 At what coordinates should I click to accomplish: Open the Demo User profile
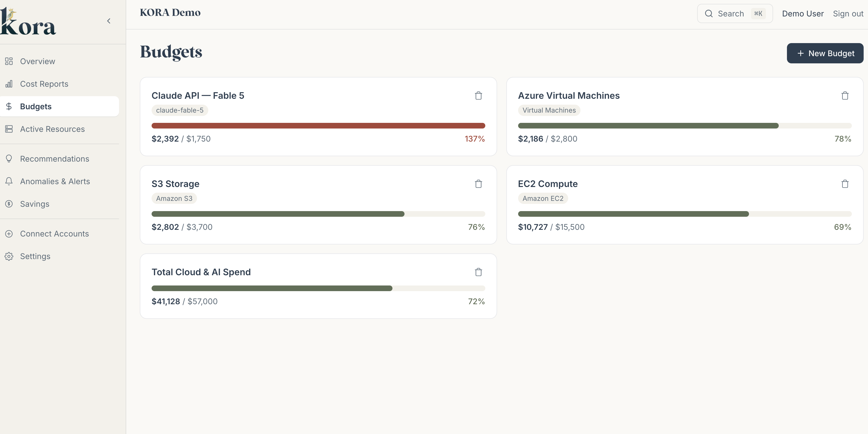pos(803,14)
